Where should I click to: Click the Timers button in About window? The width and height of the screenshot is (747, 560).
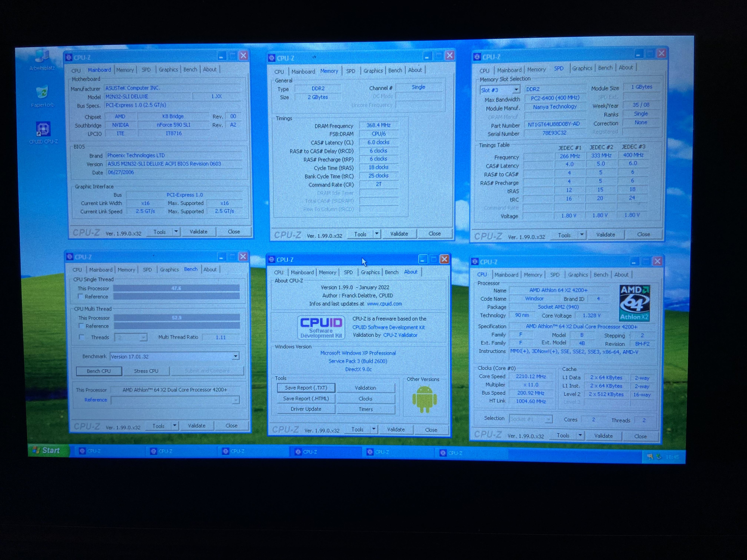coord(365,409)
